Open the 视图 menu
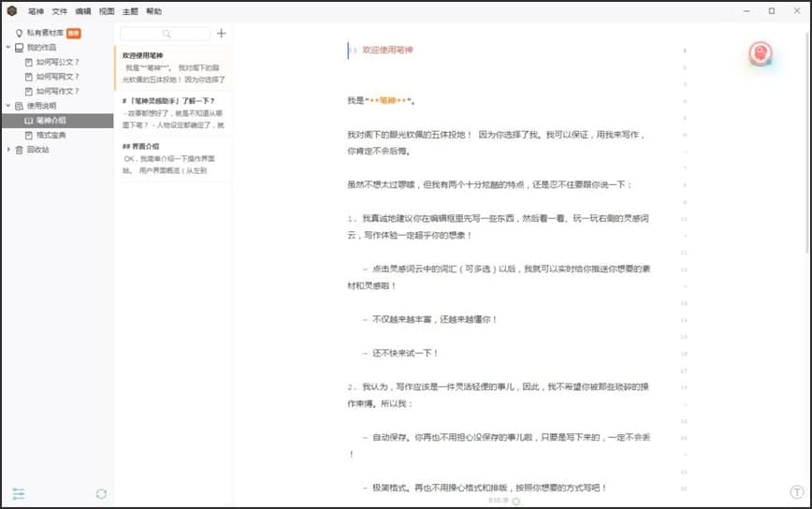This screenshot has height=509, width=812. (107, 11)
